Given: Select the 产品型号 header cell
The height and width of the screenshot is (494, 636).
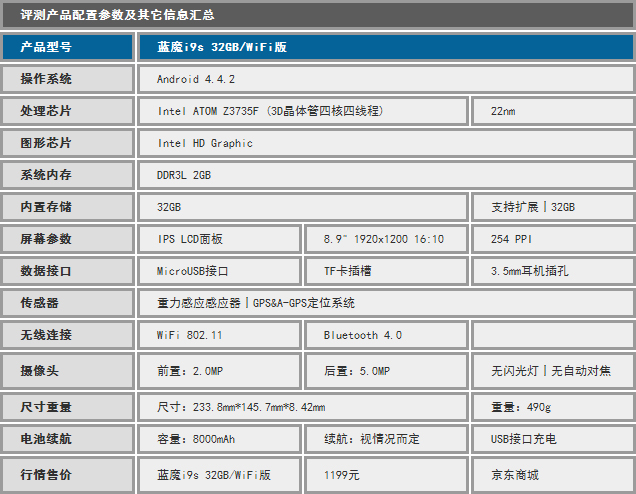Looking at the screenshot, I should pyautogui.click(x=66, y=47).
